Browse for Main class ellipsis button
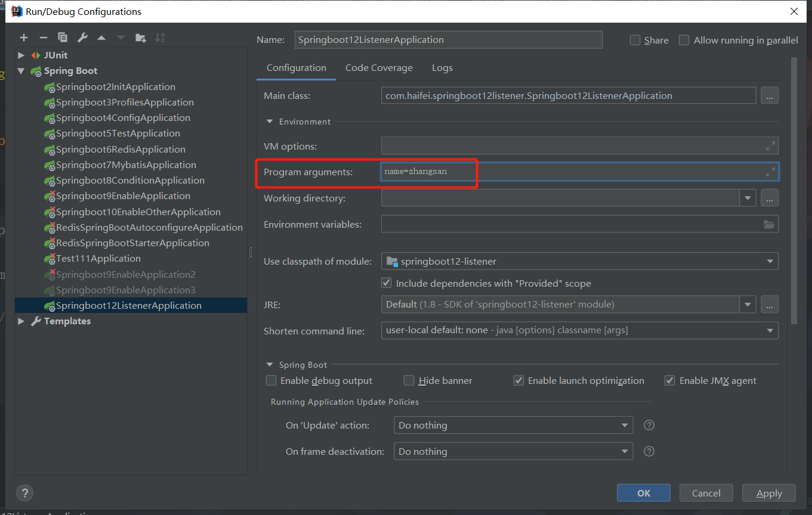Screen dimensions: 812x515 [770, 95]
